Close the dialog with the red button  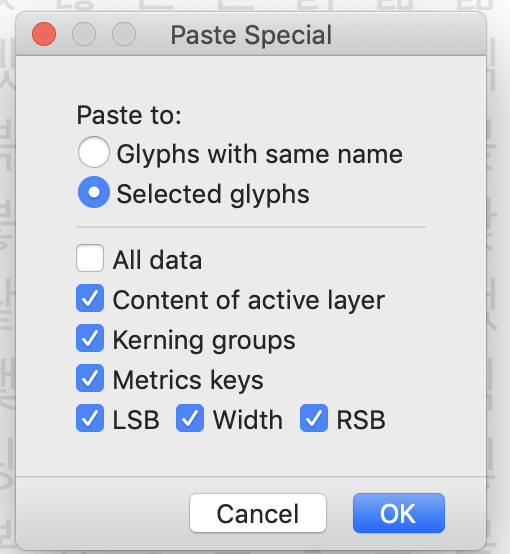click(x=44, y=34)
